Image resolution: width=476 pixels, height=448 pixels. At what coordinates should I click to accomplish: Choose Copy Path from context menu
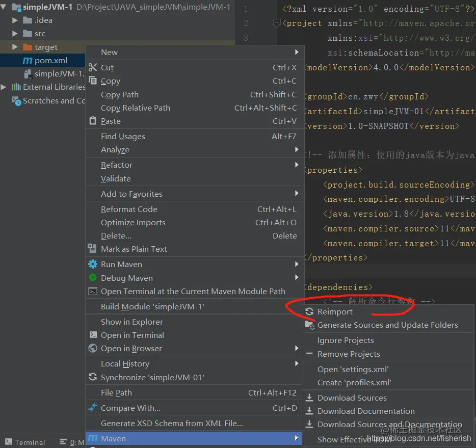click(195, 95)
